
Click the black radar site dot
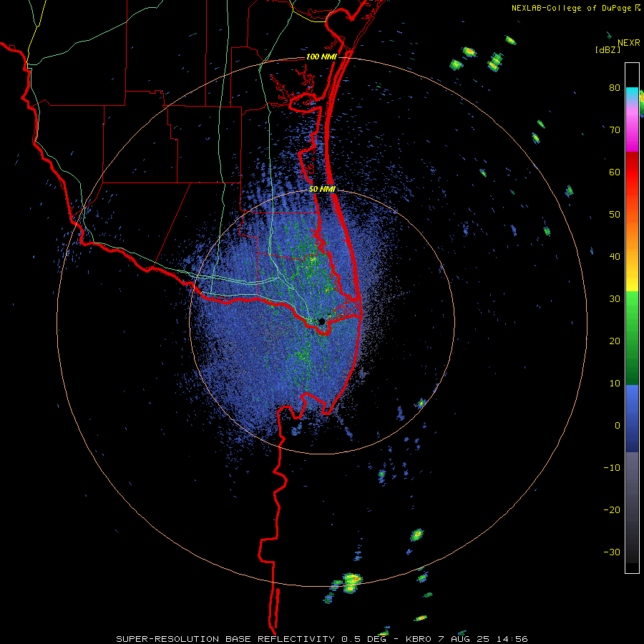[322, 321]
